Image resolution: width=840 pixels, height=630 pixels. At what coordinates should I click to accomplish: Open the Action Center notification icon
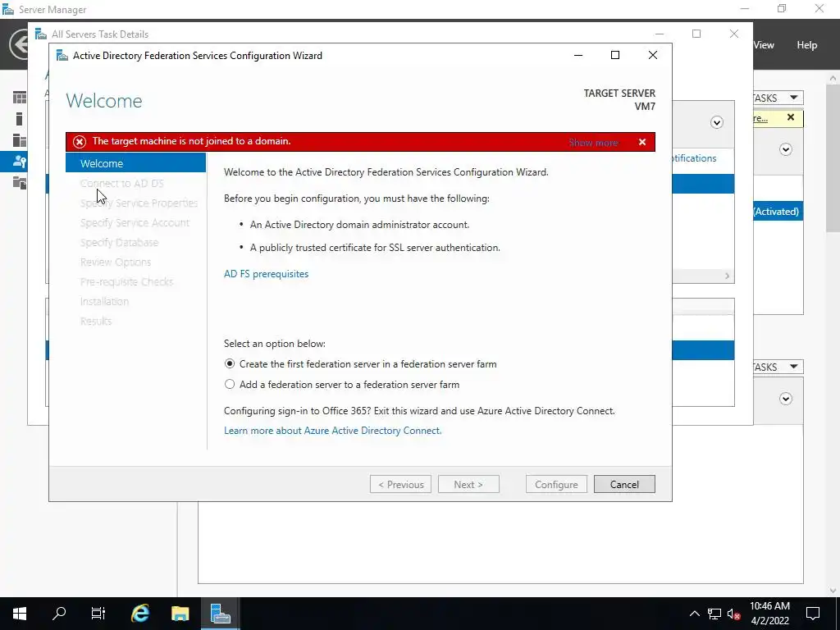(x=813, y=614)
